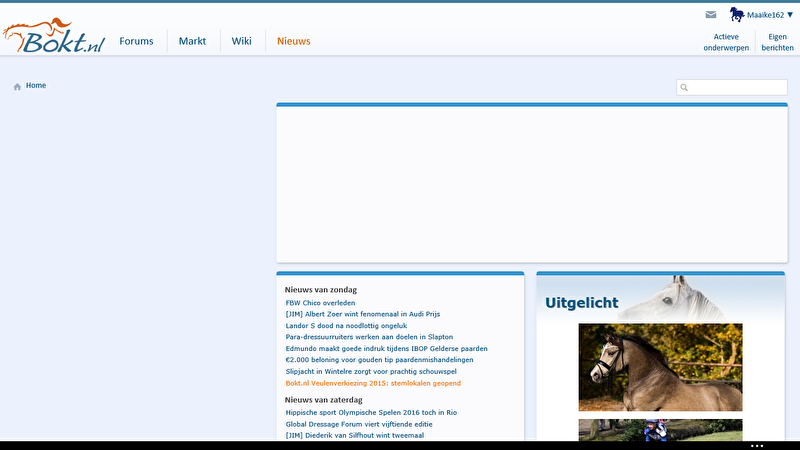Screen dimensions: 800x450
Task: Open Edmundo maakt goede indruk article
Action: 386,348
